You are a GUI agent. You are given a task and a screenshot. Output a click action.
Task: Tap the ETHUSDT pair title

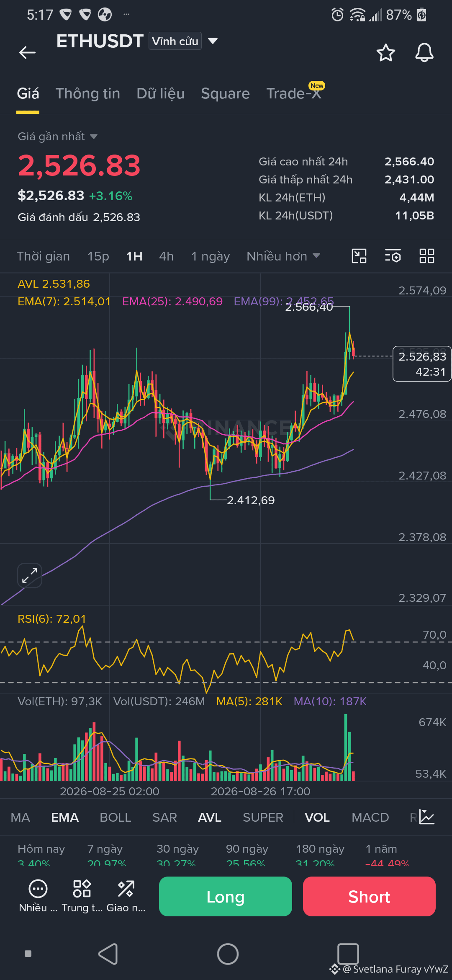click(100, 41)
